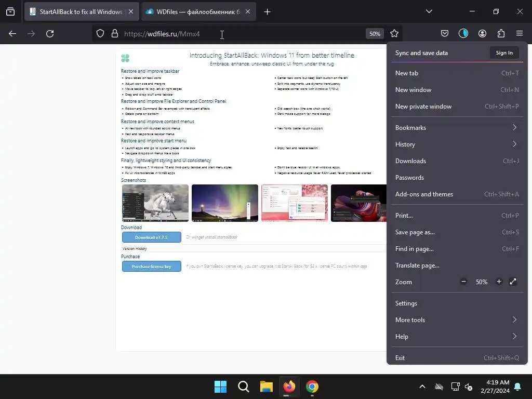Viewport: 532px width, 399px height.
Task: Open a New private window
Action: [457, 107]
